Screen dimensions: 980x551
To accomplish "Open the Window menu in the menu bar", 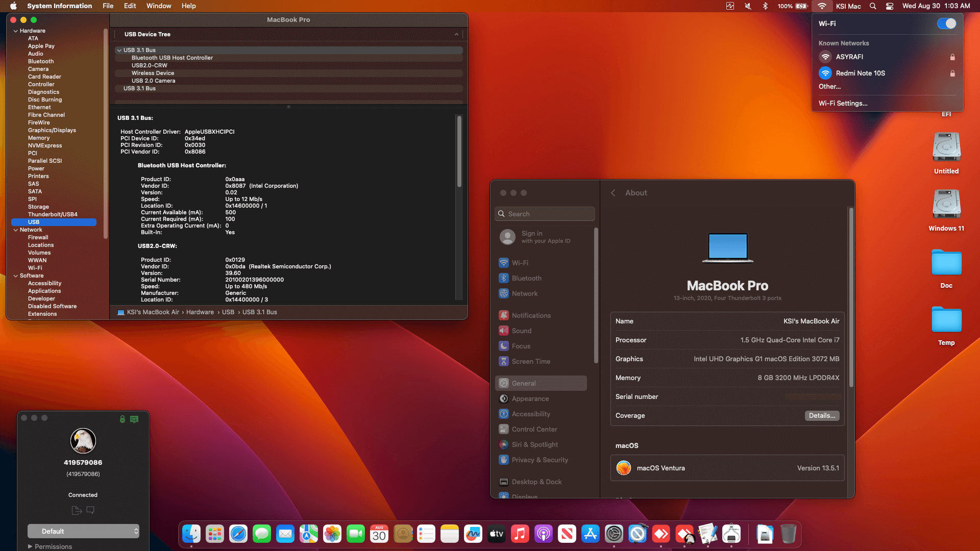I will 159,6.
